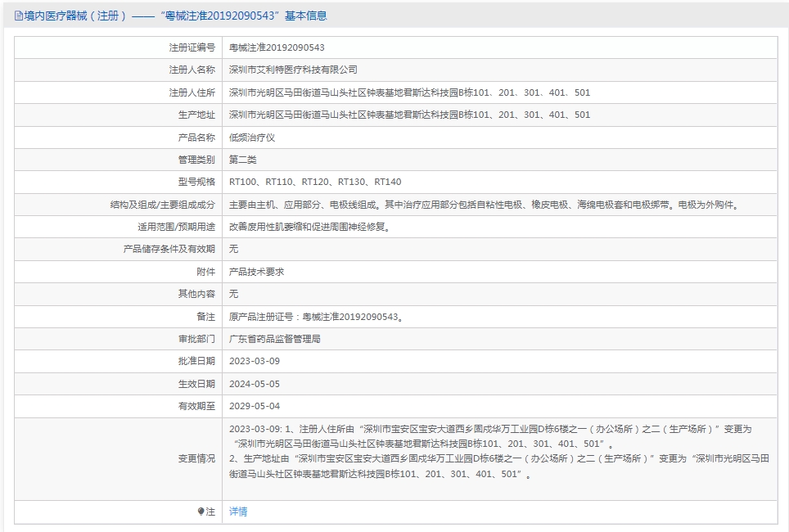This screenshot has height=532, width=789.
Task: Click the label 其他内容
Action: [x=196, y=294]
